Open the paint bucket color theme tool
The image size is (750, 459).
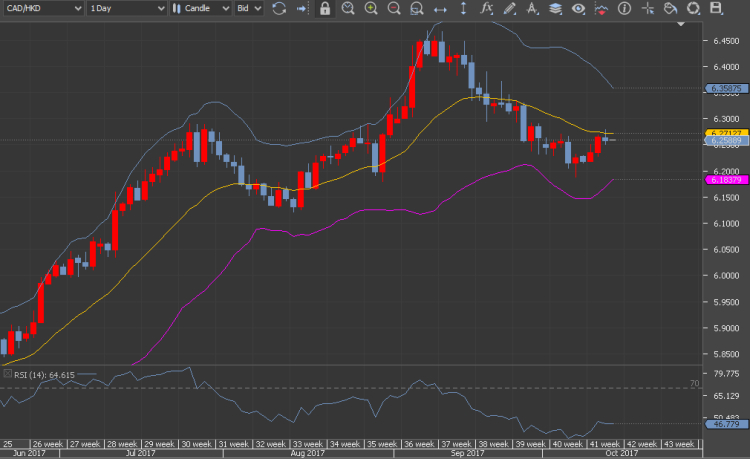[x=669, y=9]
